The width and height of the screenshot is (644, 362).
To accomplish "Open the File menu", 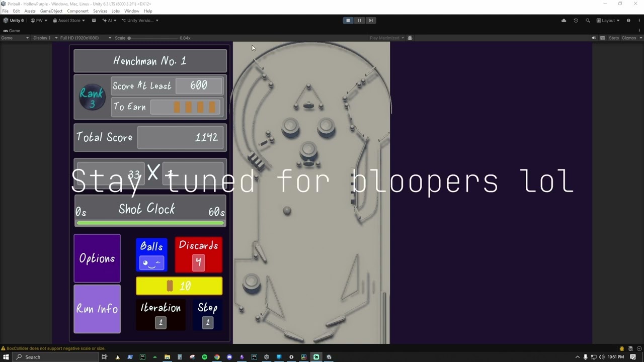I will 5,11.
